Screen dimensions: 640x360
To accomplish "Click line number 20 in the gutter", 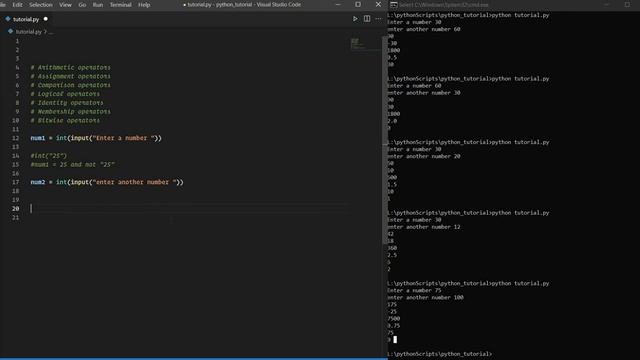I will tap(16, 209).
